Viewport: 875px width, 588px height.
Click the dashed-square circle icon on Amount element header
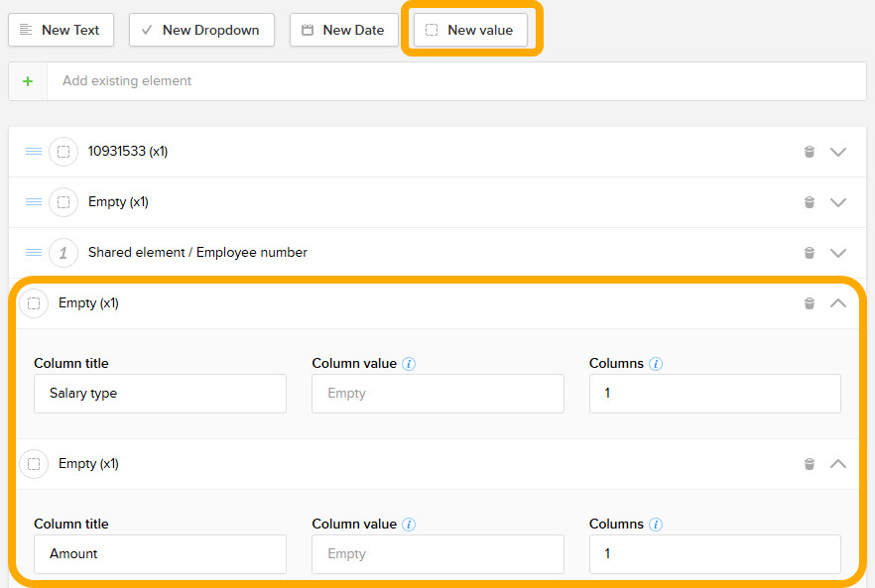(x=34, y=464)
